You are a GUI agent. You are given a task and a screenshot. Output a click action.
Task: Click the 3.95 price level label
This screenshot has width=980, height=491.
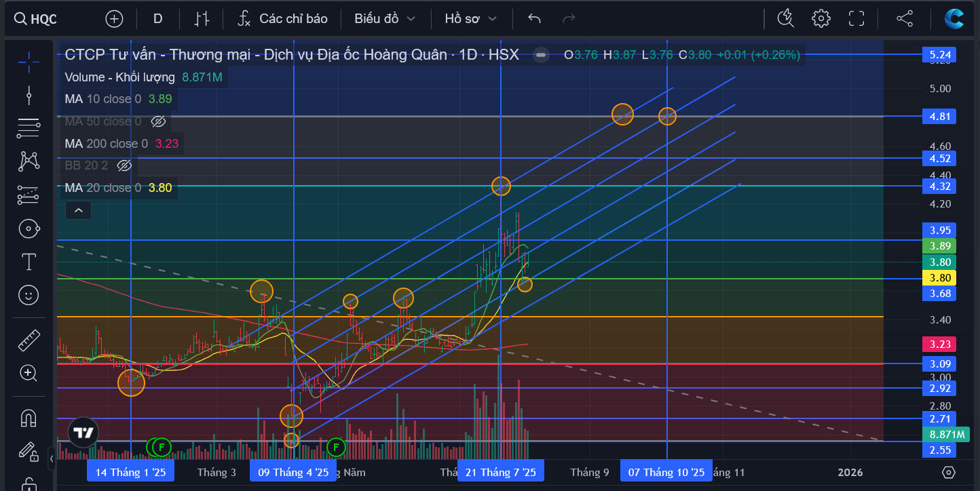(x=939, y=230)
